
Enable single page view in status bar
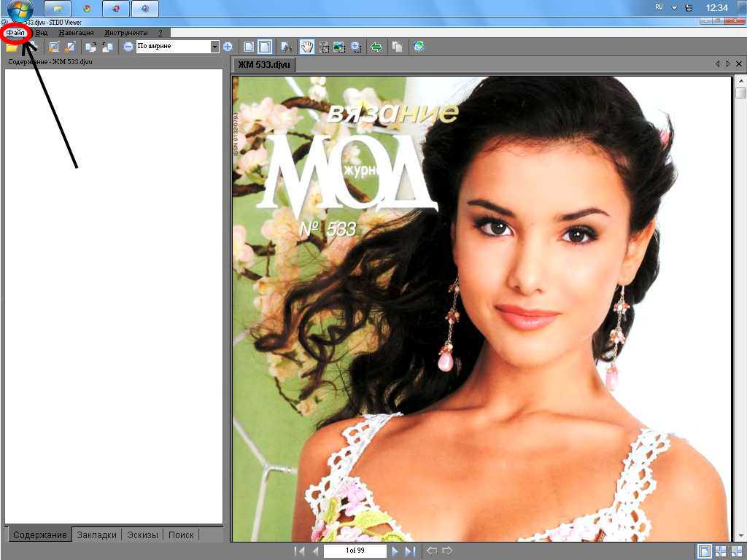[705, 551]
